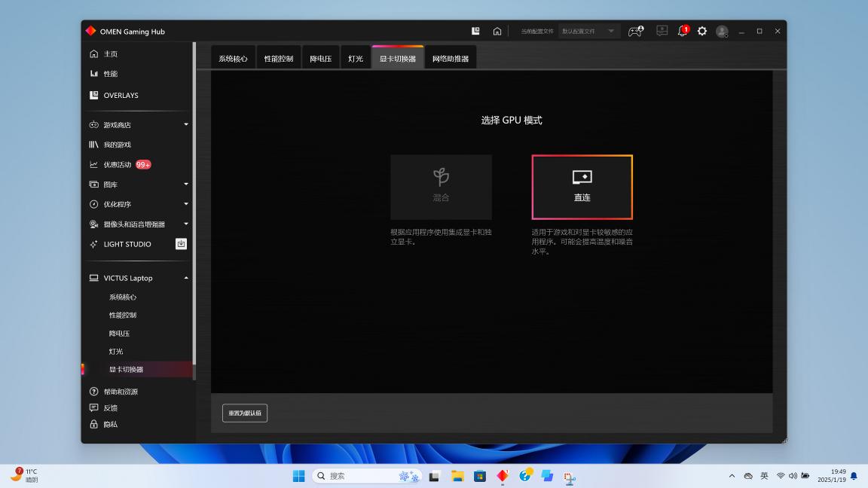The width and height of the screenshot is (868, 488).
Task: Collapse the VICTUS Laptop section
Action: [186, 278]
